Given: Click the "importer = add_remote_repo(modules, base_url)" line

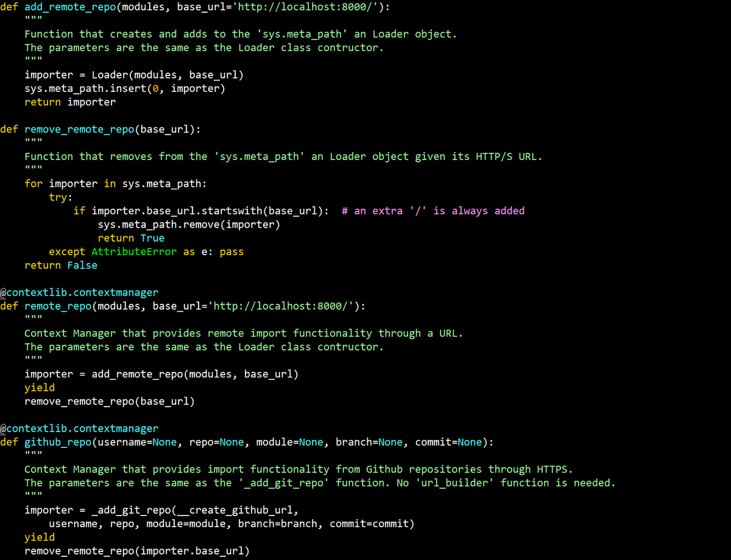Looking at the screenshot, I should tap(161, 374).
